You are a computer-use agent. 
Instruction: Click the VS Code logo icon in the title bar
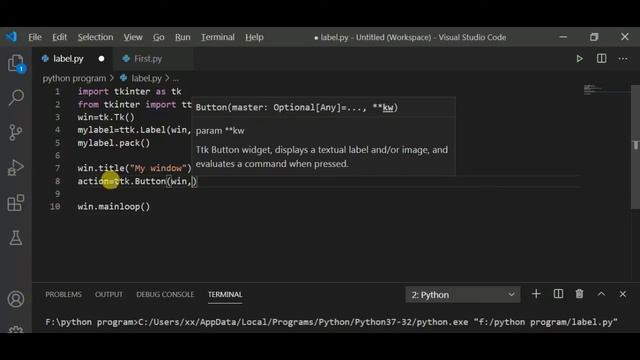[11, 37]
